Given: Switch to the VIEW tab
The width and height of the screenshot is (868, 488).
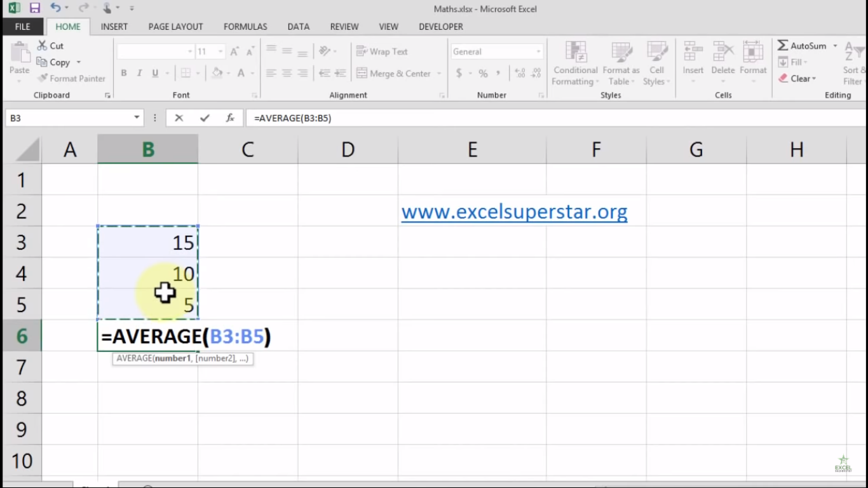Looking at the screenshot, I should coord(389,27).
